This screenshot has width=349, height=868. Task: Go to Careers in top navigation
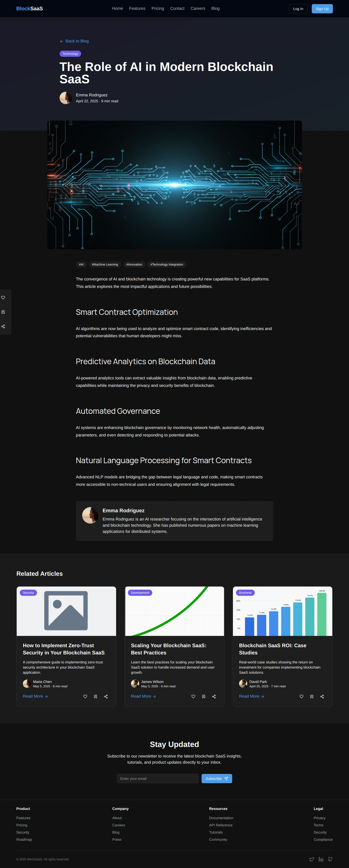[198, 8]
